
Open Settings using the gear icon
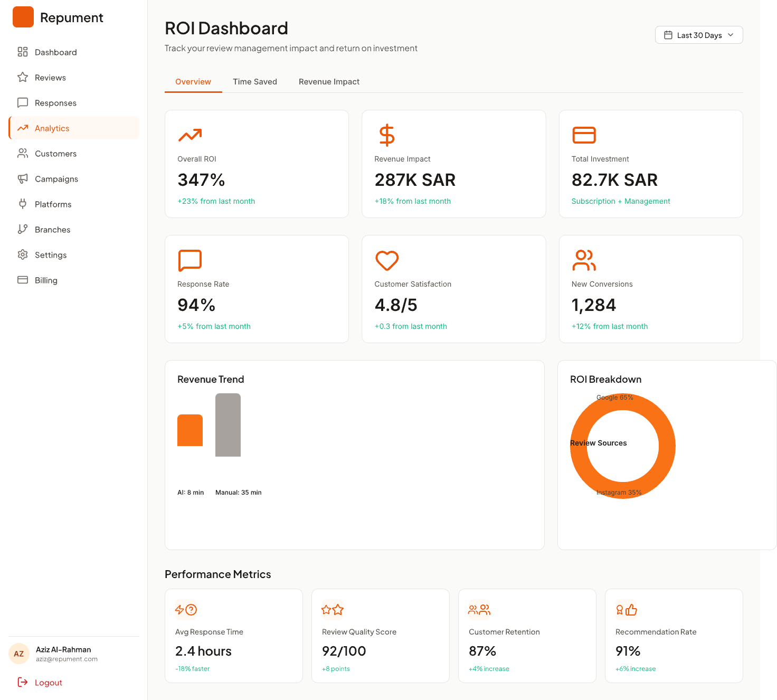(x=23, y=255)
